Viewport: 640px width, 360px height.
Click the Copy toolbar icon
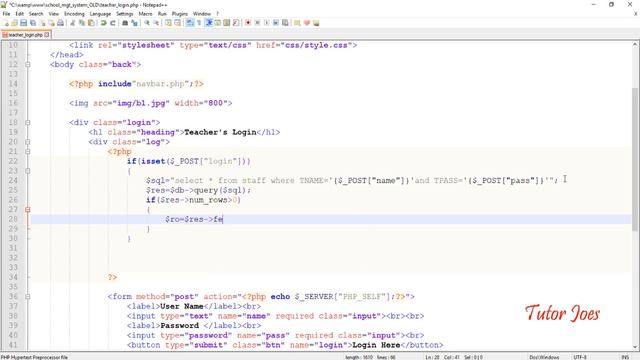point(82,23)
